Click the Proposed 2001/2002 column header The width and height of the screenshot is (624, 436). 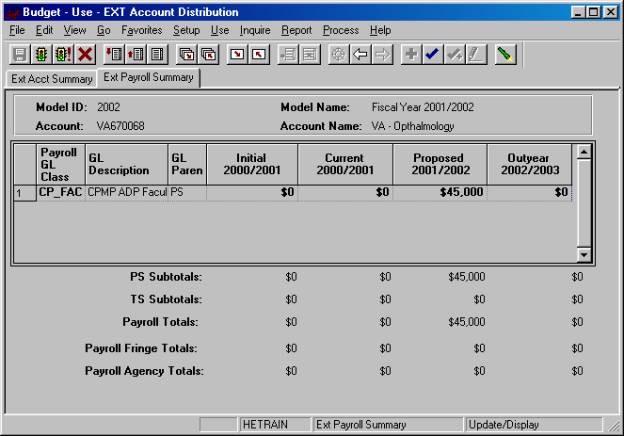[440, 164]
